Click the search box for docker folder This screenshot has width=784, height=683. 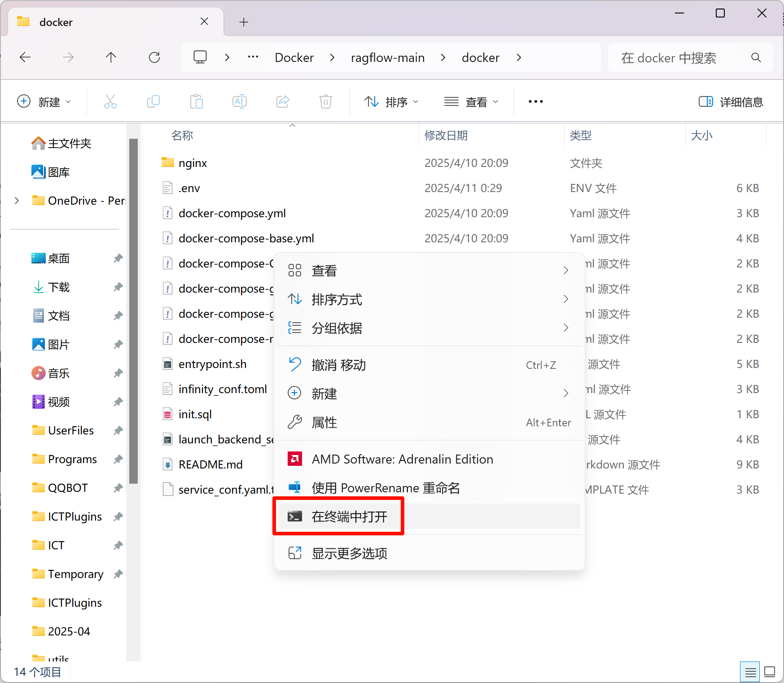pyautogui.click(x=682, y=58)
